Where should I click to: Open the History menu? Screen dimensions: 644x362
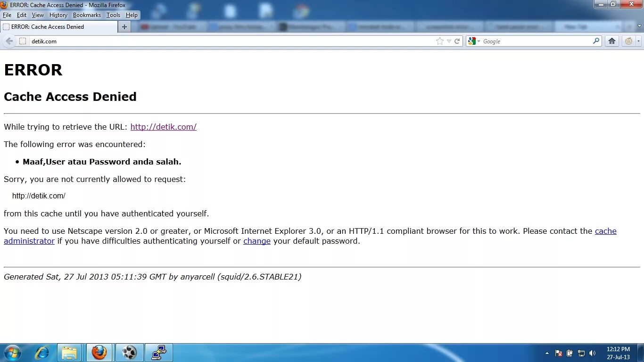[58, 15]
